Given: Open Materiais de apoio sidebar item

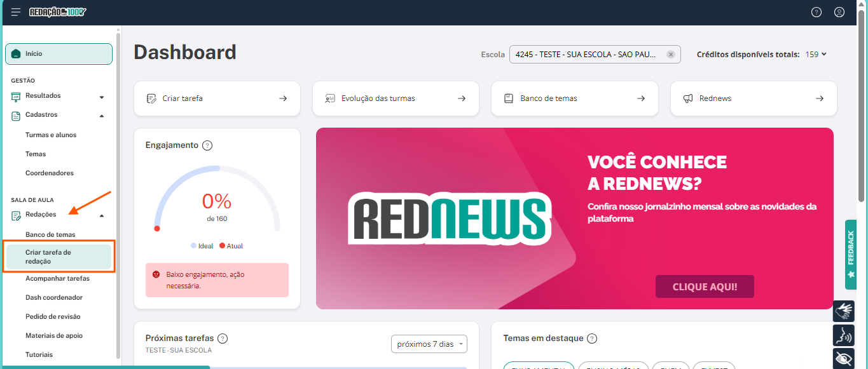Looking at the screenshot, I should [x=54, y=335].
